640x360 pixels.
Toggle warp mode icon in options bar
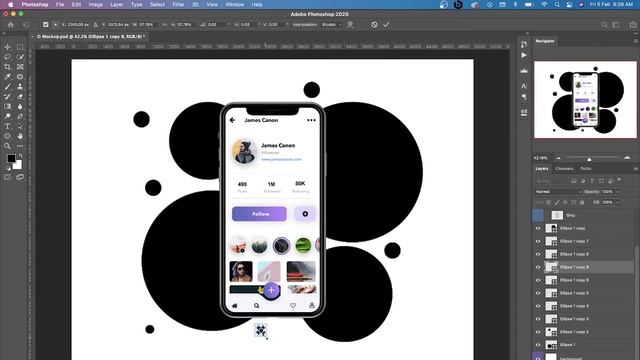point(350,25)
